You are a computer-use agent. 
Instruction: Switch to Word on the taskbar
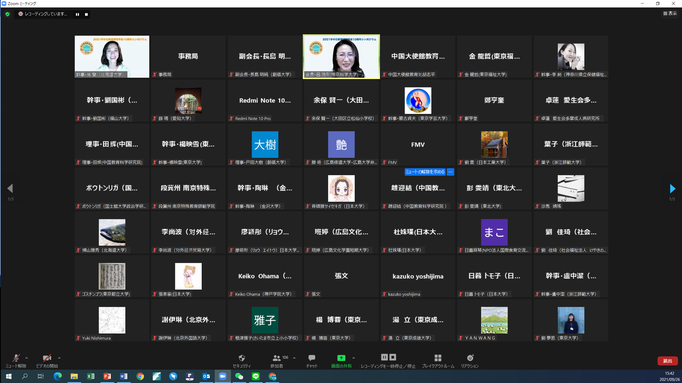click(124, 376)
